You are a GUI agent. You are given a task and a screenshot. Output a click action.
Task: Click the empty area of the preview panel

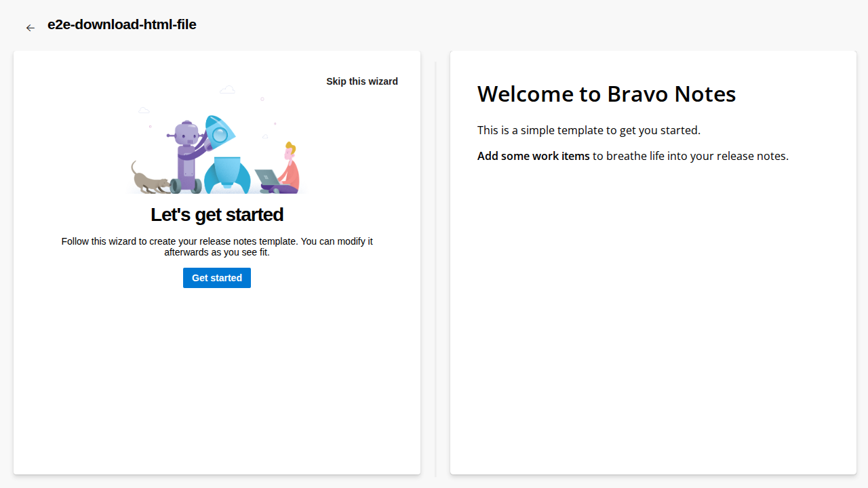coord(652,325)
